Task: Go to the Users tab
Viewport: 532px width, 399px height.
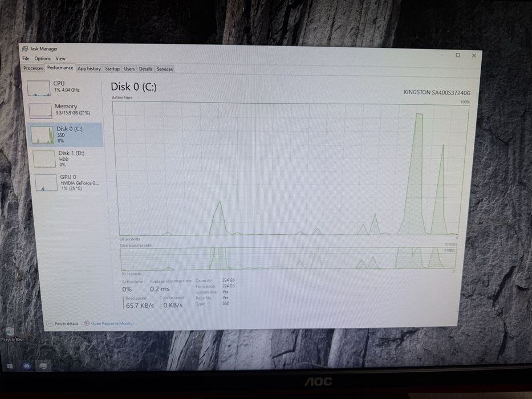Action: [129, 68]
